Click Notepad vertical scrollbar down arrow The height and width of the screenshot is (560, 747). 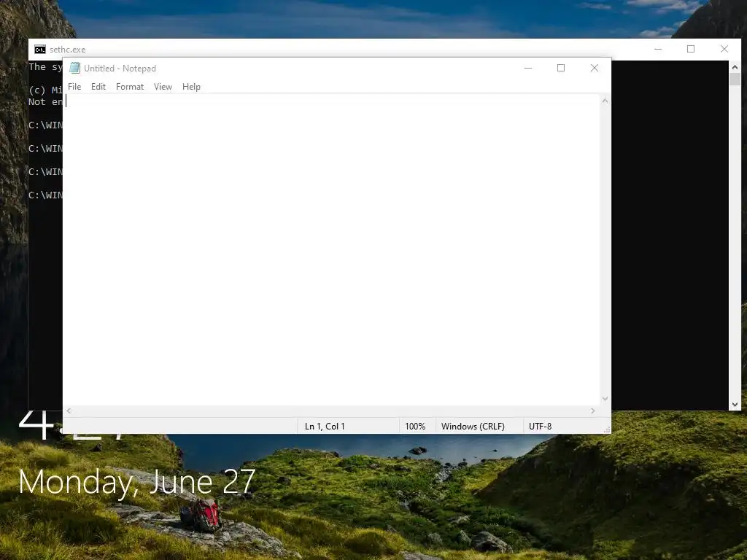click(605, 399)
